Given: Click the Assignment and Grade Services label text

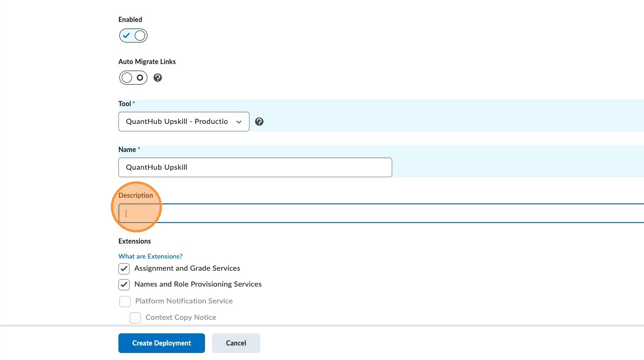Looking at the screenshot, I should pos(187,268).
